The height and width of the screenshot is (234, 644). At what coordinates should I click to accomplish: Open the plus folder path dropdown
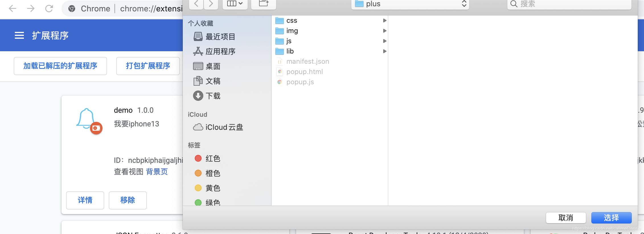(x=410, y=4)
